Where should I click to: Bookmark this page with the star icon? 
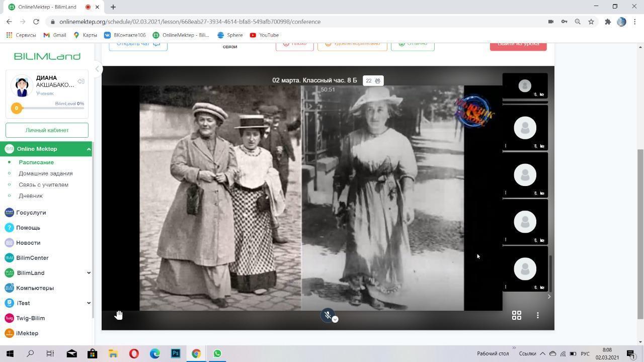(x=591, y=22)
